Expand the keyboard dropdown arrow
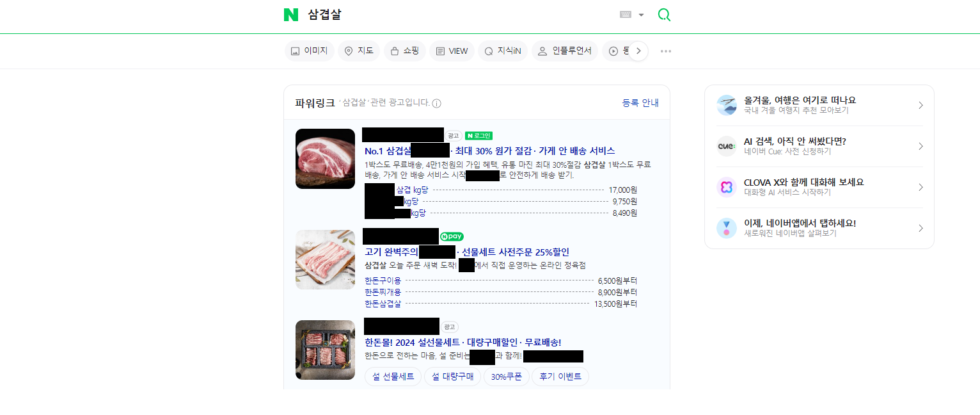The image size is (980, 415). pos(641,15)
